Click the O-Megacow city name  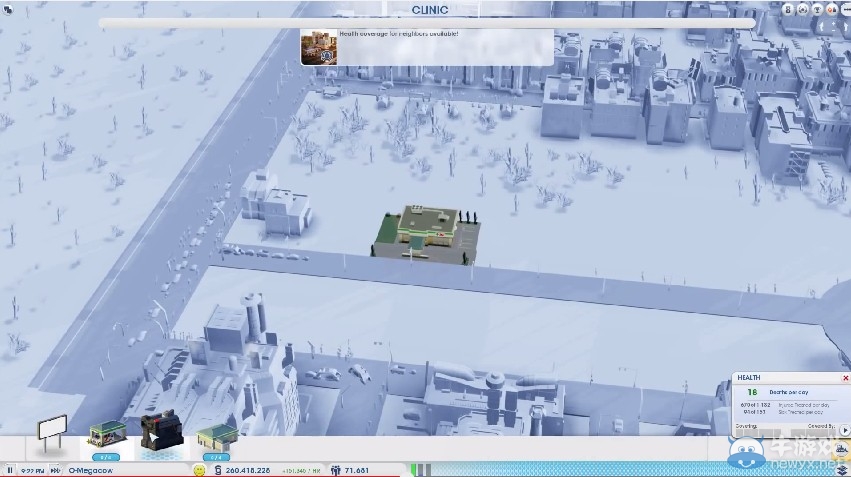point(91,470)
